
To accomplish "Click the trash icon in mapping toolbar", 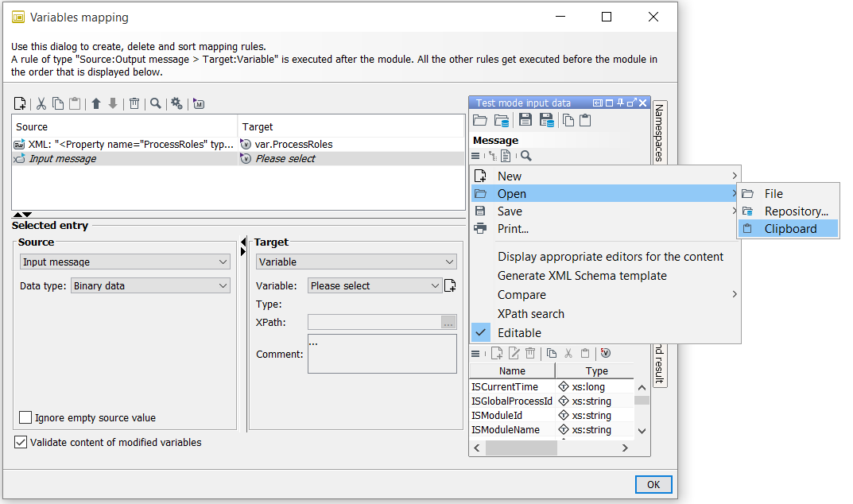I will coord(134,103).
